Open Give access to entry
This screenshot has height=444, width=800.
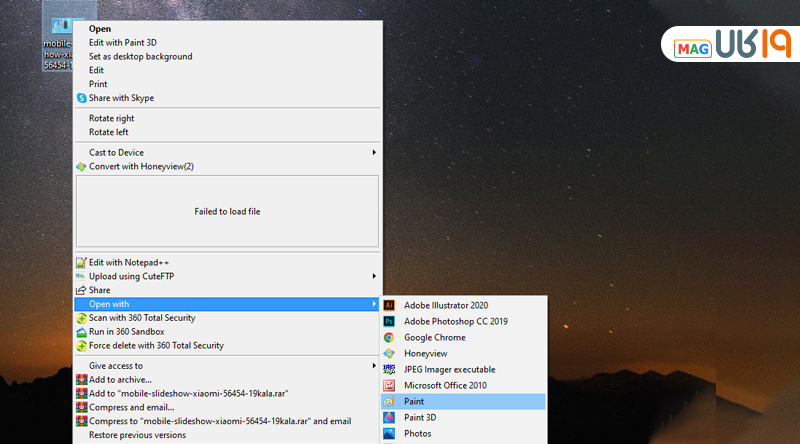point(228,366)
